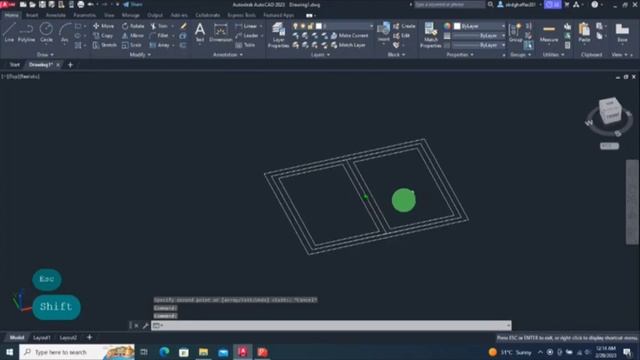
Task: Click the Insert block icon
Action: click(x=383, y=32)
